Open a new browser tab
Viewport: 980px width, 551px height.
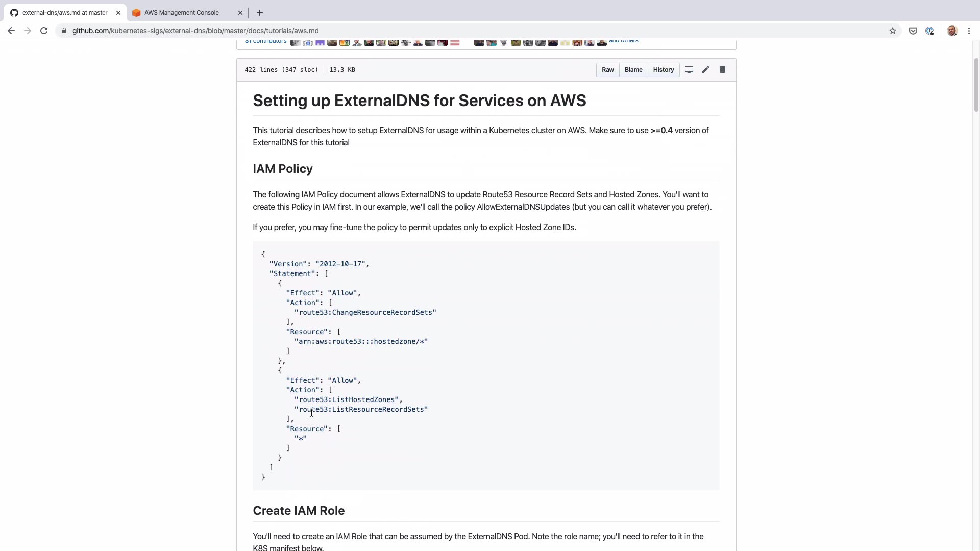coord(260,13)
